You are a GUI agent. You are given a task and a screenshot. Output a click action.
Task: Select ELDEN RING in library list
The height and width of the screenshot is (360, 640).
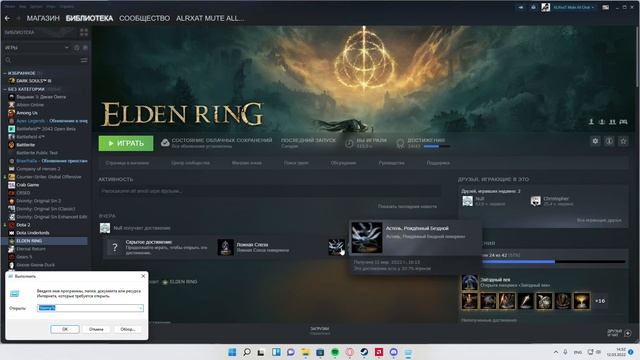pos(29,241)
